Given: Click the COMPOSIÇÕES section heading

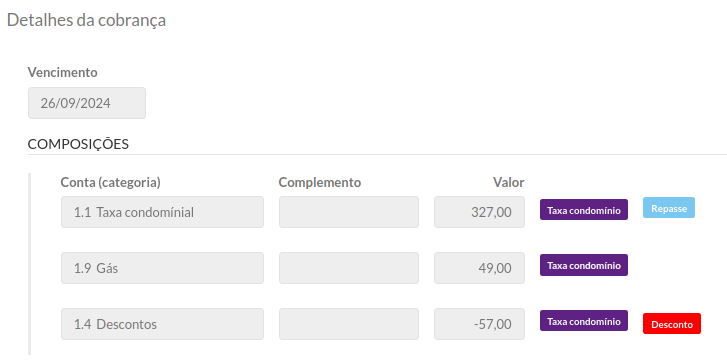Looking at the screenshot, I should pyautogui.click(x=78, y=144).
